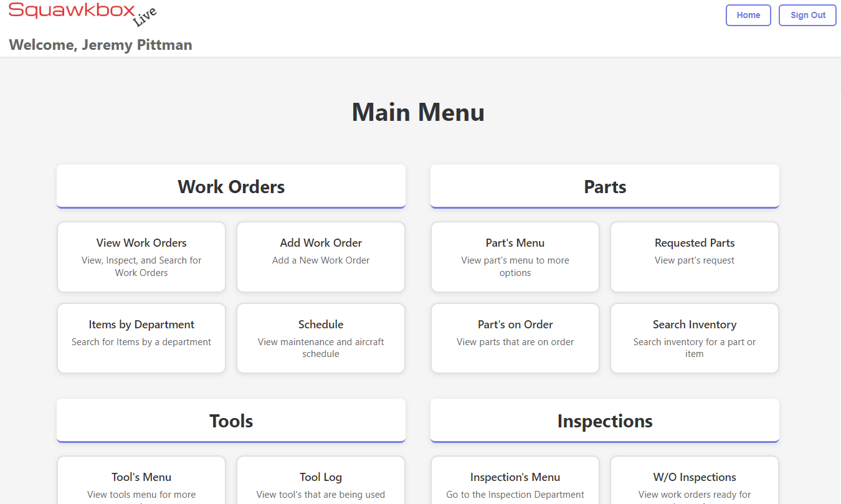View the Requested Parts card
Screen dimensions: 841x504
[695, 257]
